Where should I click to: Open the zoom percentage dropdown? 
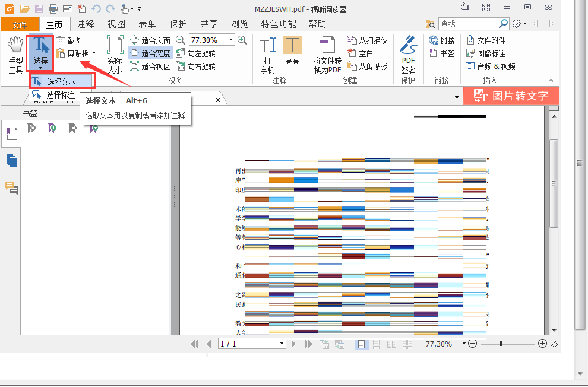(x=230, y=40)
